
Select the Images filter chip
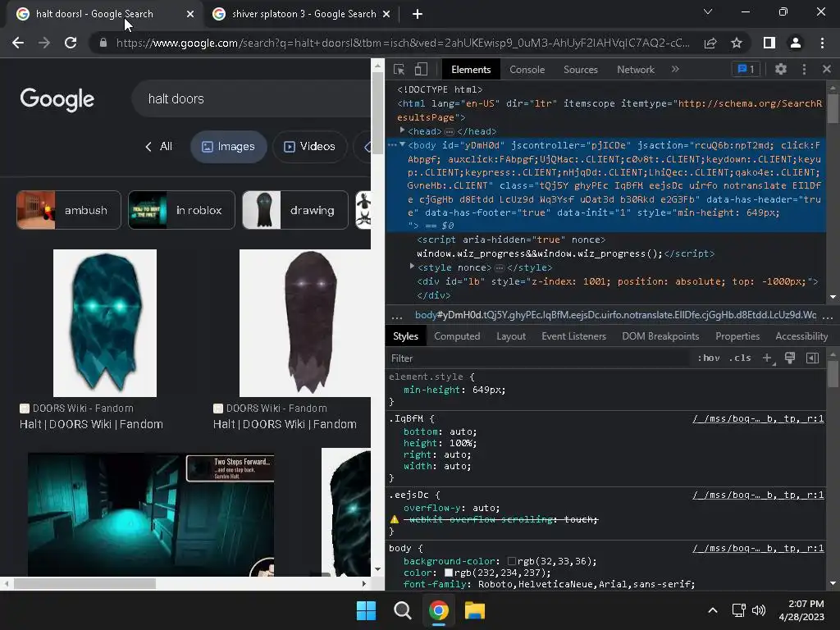[228, 146]
